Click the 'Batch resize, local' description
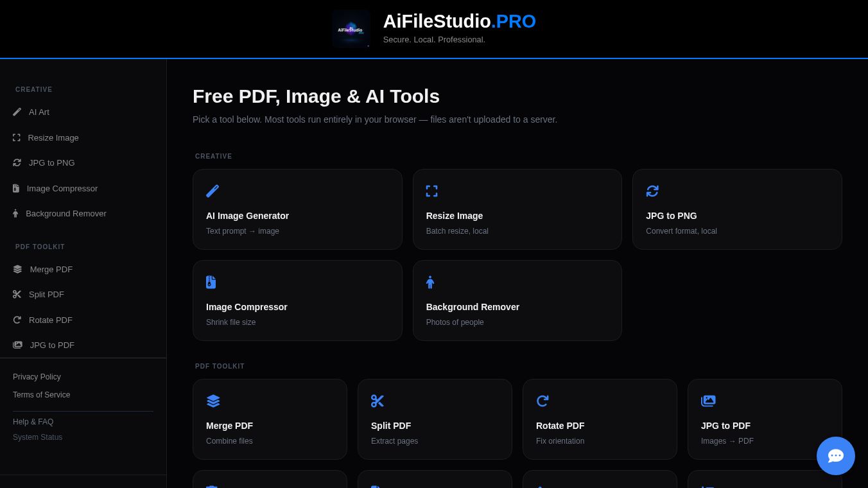 (x=457, y=231)
